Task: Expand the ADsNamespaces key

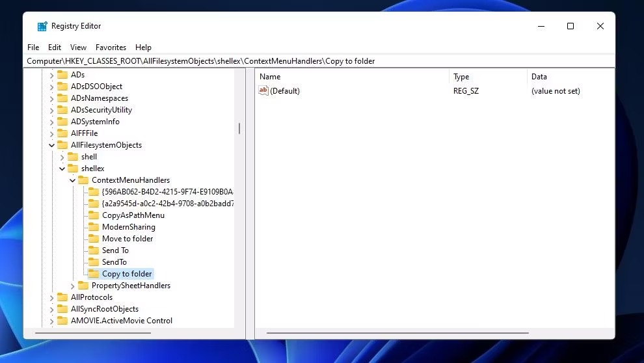Action: (x=51, y=98)
